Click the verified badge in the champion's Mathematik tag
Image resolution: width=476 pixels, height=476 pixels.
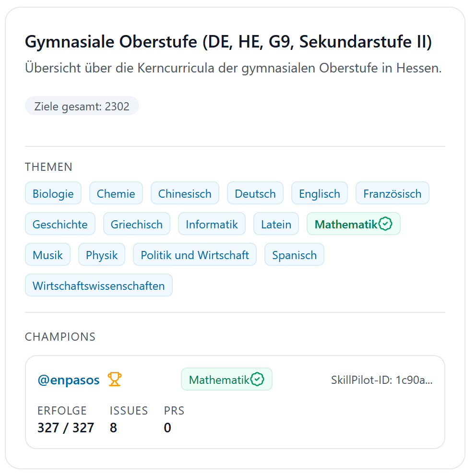click(x=258, y=379)
